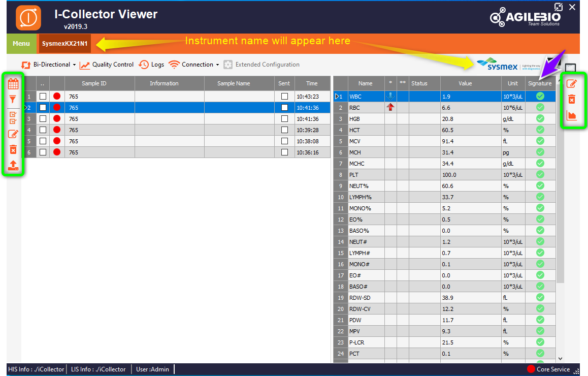Screen dimensions: 588x376
Task: Select the HGB result row
Action: click(x=444, y=118)
